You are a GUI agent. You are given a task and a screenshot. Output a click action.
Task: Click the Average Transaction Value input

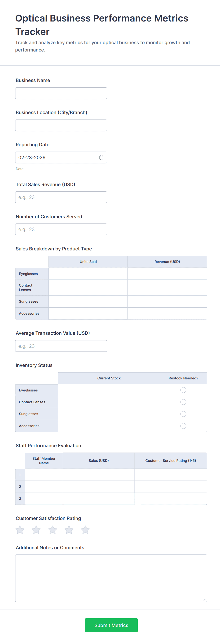point(61,346)
